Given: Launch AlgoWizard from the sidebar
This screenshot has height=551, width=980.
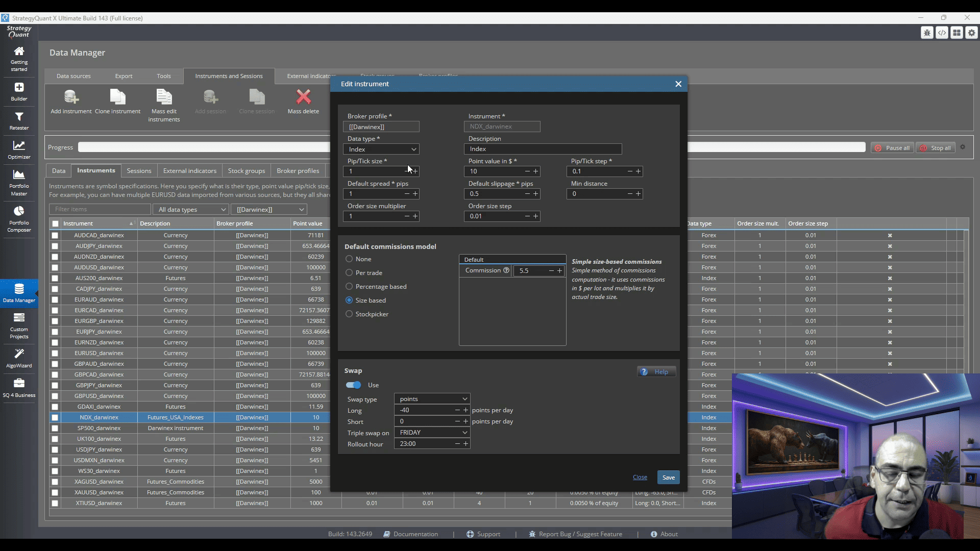Looking at the screenshot, I should click(19, 358).
